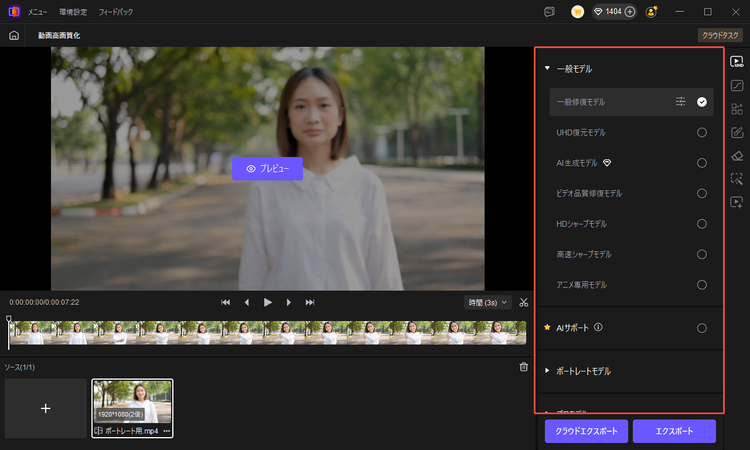Viewport: 750px width, 450px height.
Task: Select the ポートレート用.mp4 thumbnail
Action: (132, 408)
